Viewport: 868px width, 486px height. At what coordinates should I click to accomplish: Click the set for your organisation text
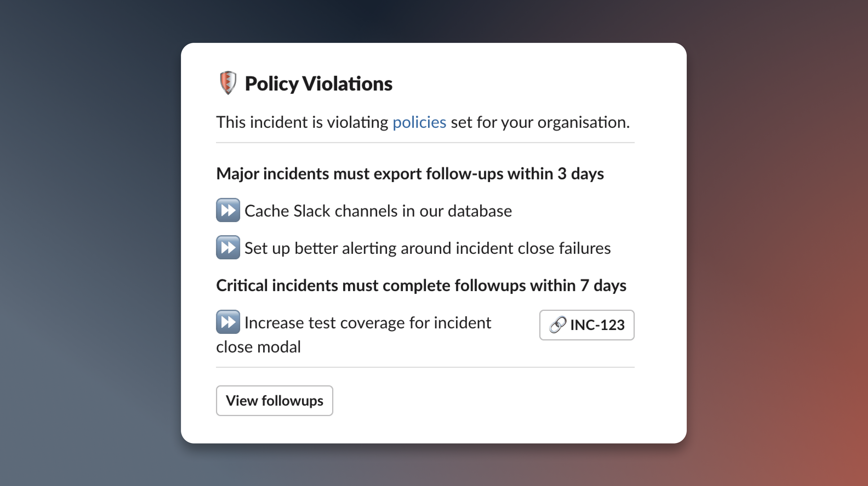(x=540, y=122)
